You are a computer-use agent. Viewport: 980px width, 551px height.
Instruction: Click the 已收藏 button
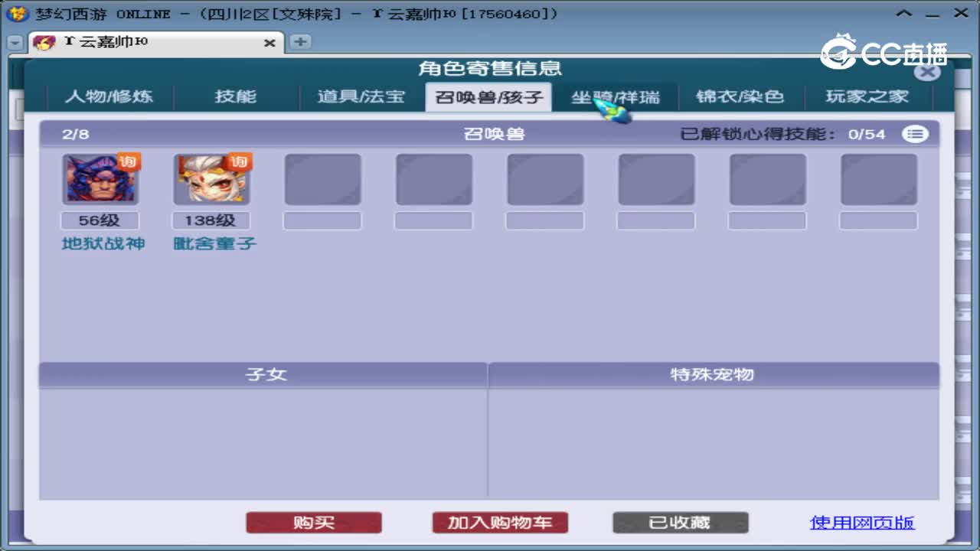tap(680, 523)
